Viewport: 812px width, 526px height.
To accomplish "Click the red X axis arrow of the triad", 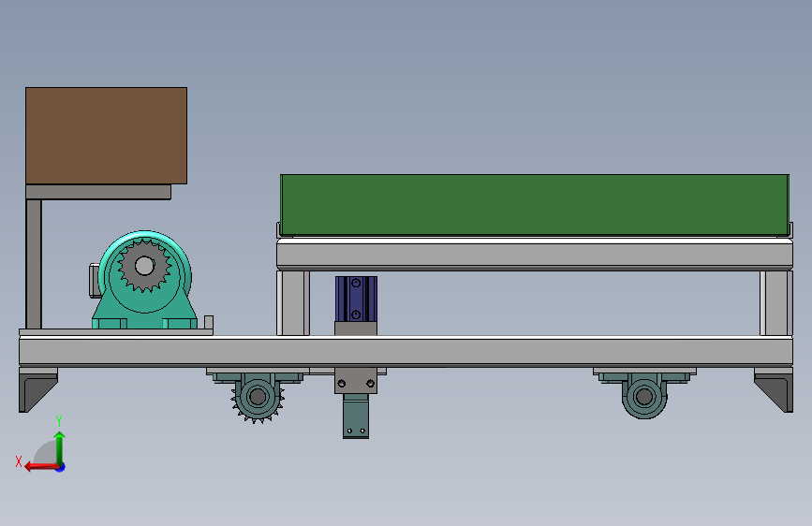I will [40, 467].
